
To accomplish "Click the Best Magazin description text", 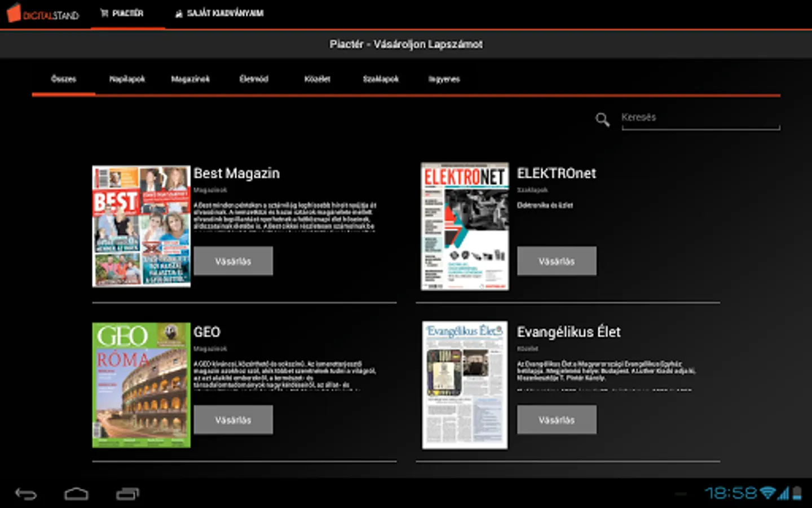I will pos(285,216).
